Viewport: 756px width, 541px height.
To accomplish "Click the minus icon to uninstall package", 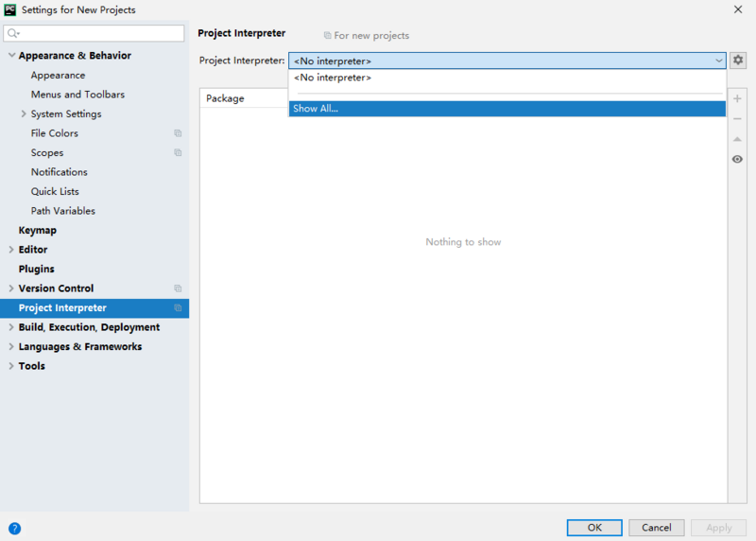I will pyautogui.click(x=737, y=119).
